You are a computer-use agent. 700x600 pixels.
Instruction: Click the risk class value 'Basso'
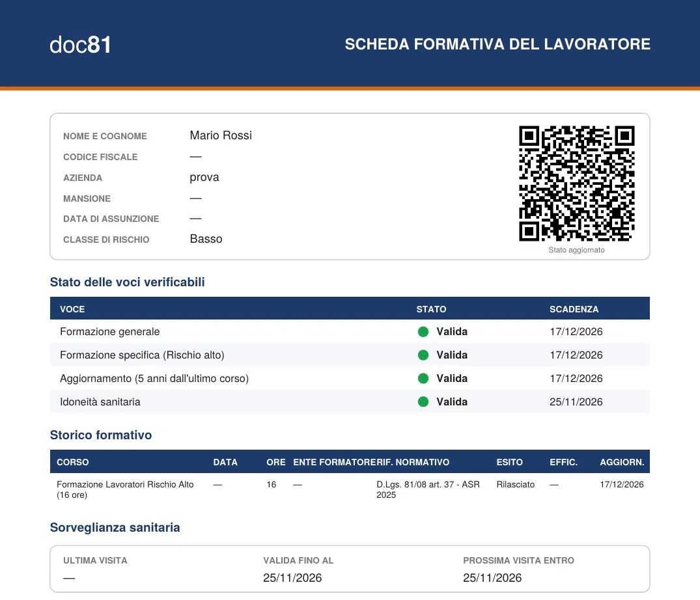click(x=206, y=239)
